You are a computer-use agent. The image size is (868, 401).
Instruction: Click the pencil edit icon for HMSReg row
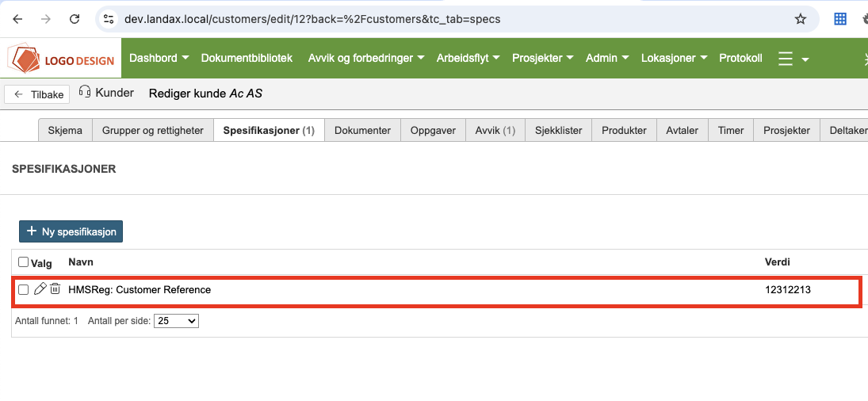point(40,289)
